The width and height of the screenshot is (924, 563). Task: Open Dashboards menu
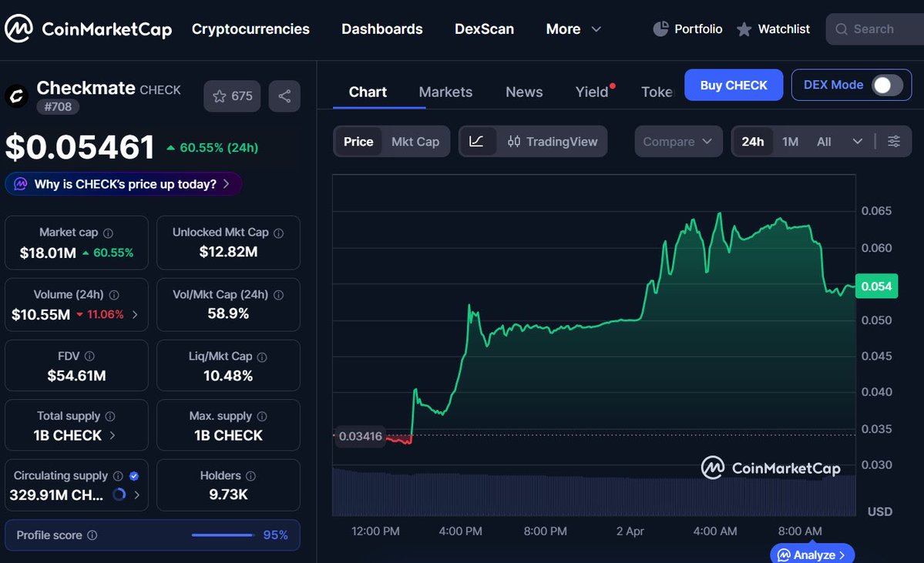pos(382,28)
